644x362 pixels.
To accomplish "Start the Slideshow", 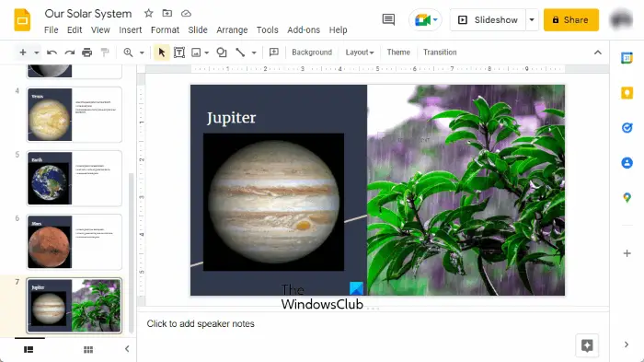I will coord(488,19).
